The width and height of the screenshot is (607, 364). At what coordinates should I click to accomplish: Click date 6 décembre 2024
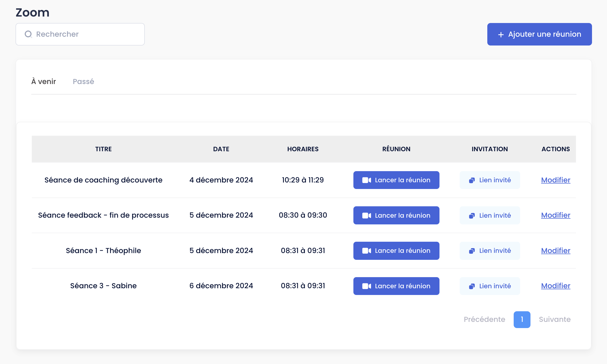pyautogui.click(x=221, y=286)
